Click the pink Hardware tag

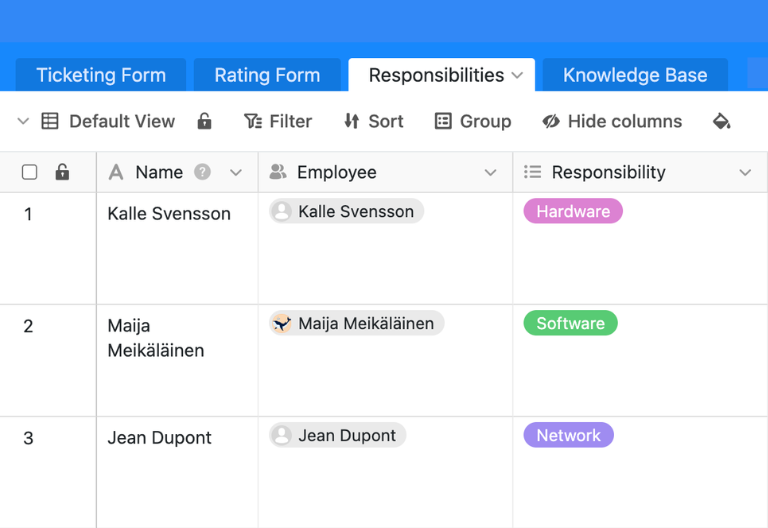pos(573,211)
